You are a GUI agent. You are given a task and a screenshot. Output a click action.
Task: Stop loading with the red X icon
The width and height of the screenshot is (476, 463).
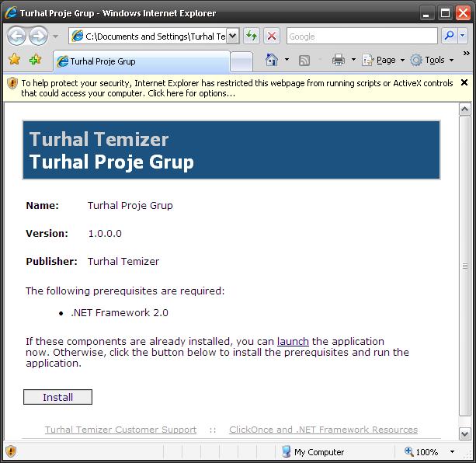[272, 37]
